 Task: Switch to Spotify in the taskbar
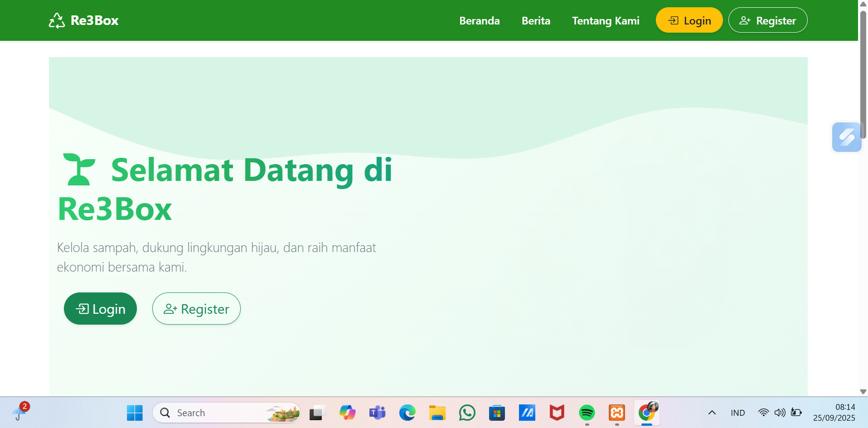point(587,413)
